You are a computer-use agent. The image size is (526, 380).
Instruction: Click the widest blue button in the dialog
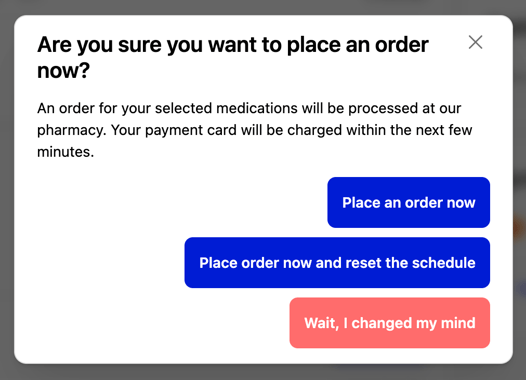coord(337,263)
